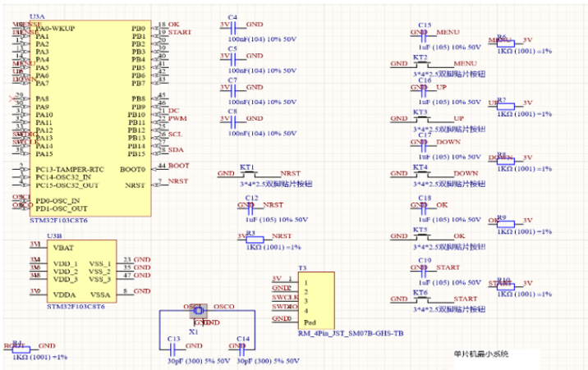The width and height of the screenshot is (588, 370).
Task: Click the PWM net label at PB11
Action: pyautogui.click(x=177, y=119)
